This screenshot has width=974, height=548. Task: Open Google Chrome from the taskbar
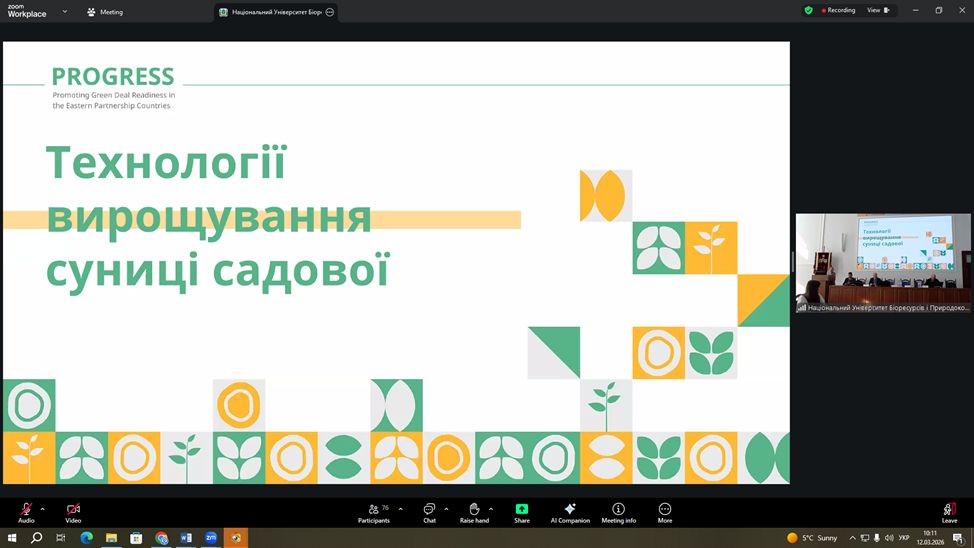point(162,537)
